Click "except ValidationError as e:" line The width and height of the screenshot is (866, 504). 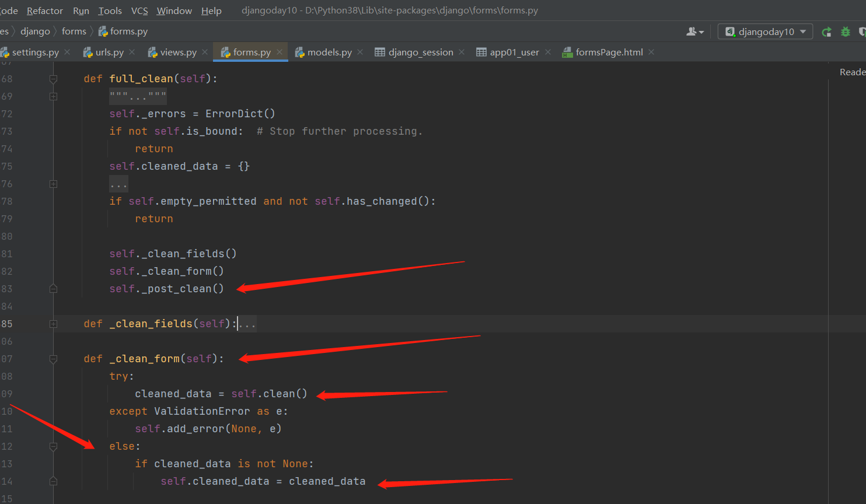coord(198,411)
